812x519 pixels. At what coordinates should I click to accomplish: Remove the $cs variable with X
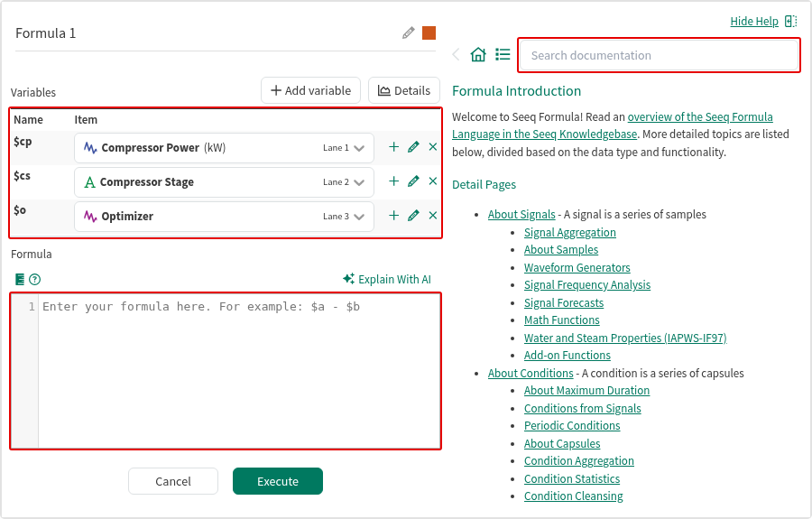tap(433, 181)
